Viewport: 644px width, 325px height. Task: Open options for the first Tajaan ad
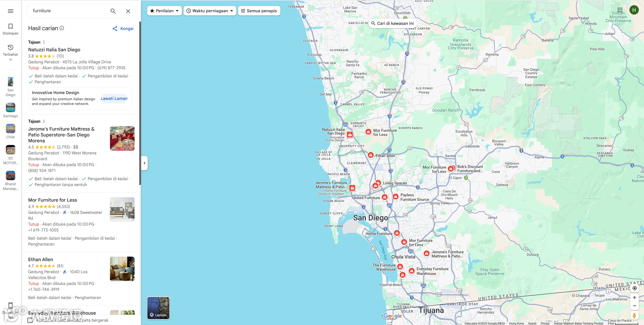pyautogui.click(x=44, y=42)
